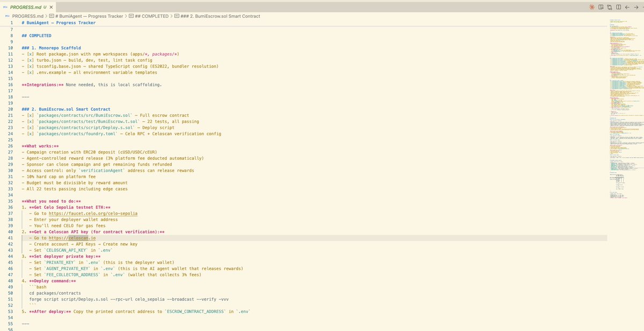Image resolution: width=644 pixels, height=331 pixels.
Task: Click '**After deploy:**' ESCROW_CONTRACT_ADDRESS line
Action: coord(136,312)
